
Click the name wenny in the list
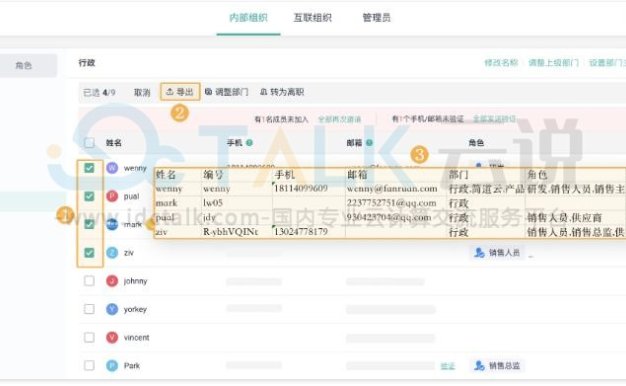[135, 168]
